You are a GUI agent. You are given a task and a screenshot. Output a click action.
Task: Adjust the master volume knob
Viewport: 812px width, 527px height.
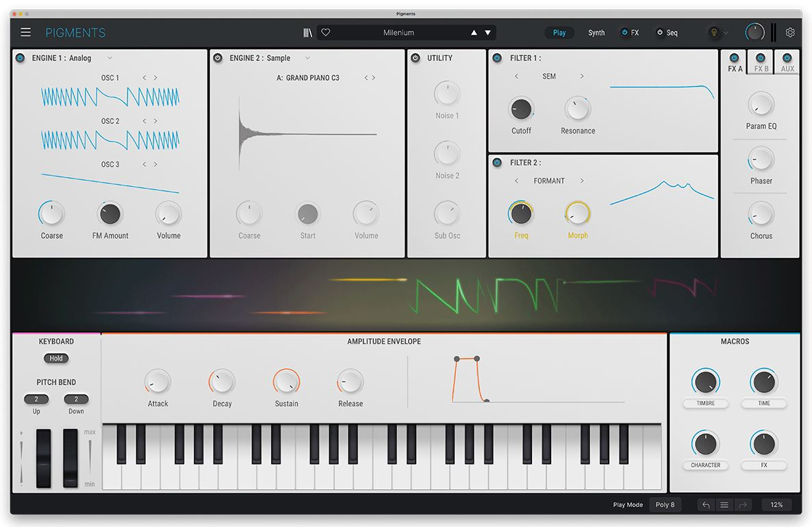[x=754, y=32]
